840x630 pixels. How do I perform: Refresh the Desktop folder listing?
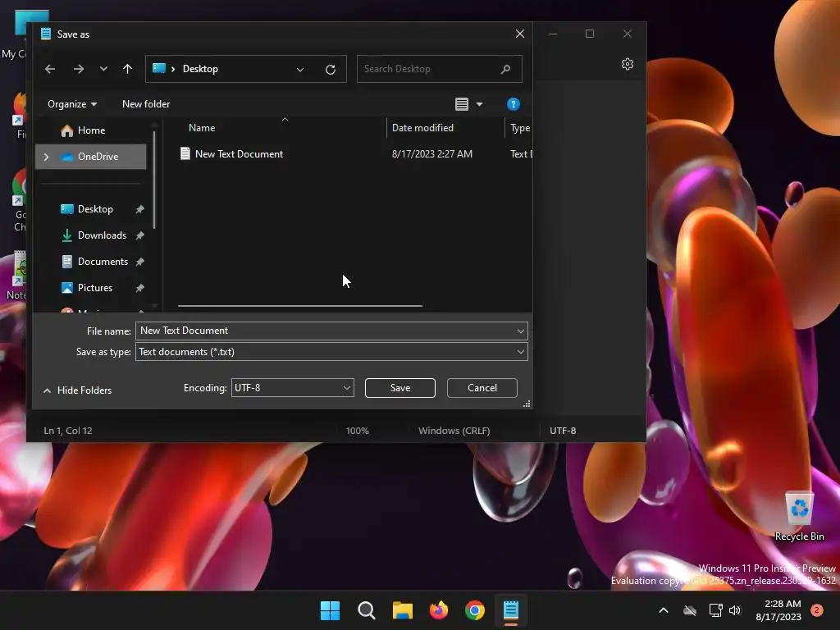click(x=331, y=69)
